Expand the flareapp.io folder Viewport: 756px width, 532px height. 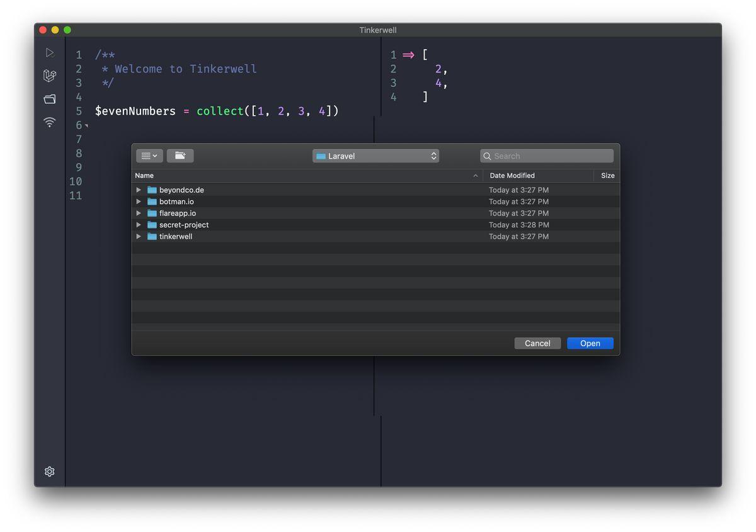tap(139, 213)
